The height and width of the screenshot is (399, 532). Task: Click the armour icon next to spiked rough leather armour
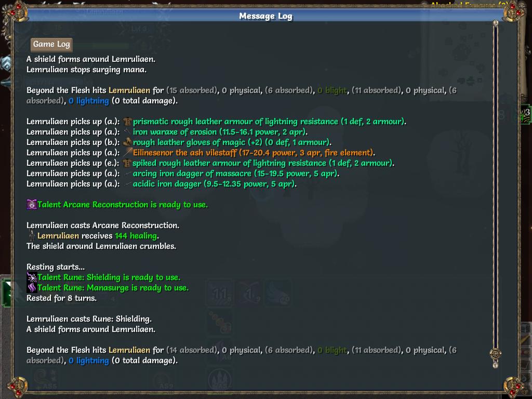click(x=127, y=163)
